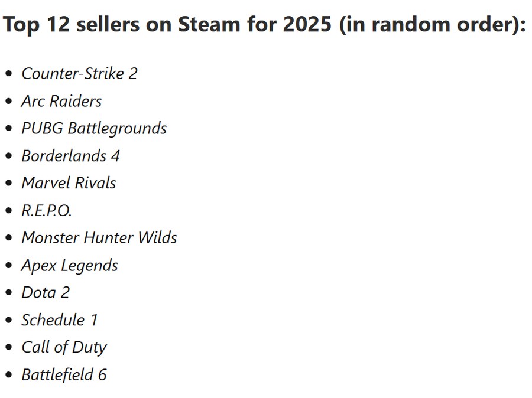Click the Monster Hunter Wilds text
Screen dimensions: 532x398
pyautogui.click(x=99, y=238)
